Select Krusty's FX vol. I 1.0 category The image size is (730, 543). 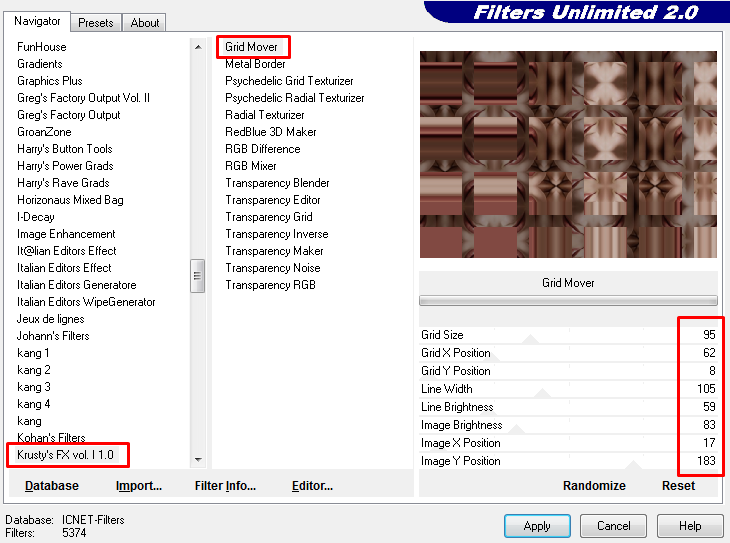click(66, 455)
